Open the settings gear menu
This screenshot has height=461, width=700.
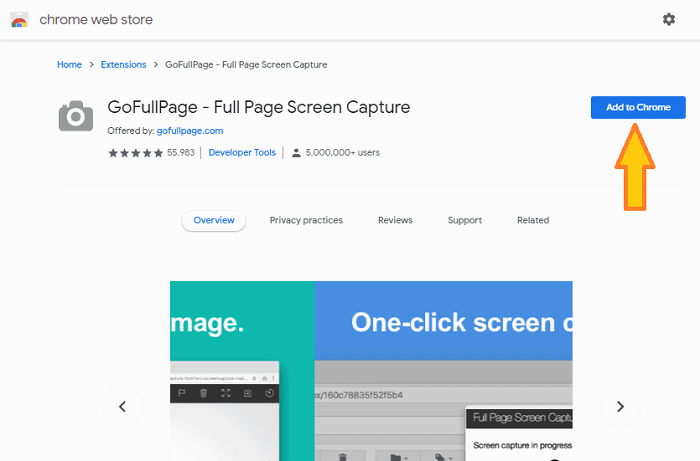(668, 19)
